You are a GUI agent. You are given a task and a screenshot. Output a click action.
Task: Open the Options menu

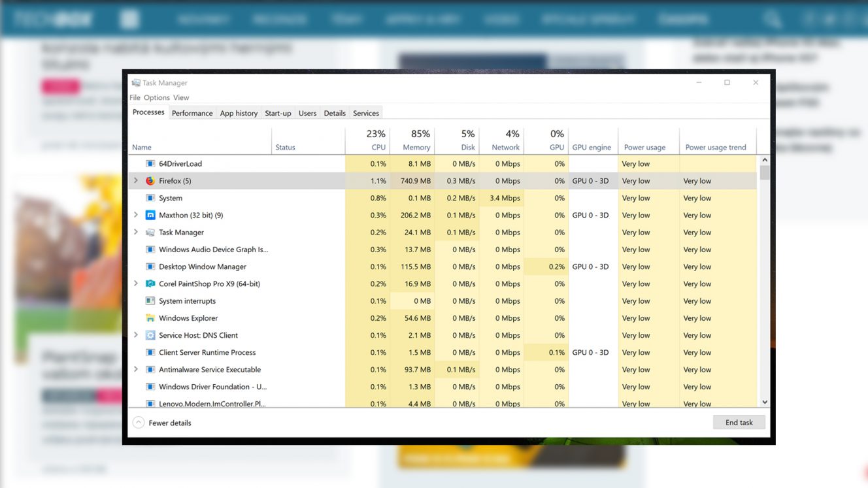pos(157,97)
